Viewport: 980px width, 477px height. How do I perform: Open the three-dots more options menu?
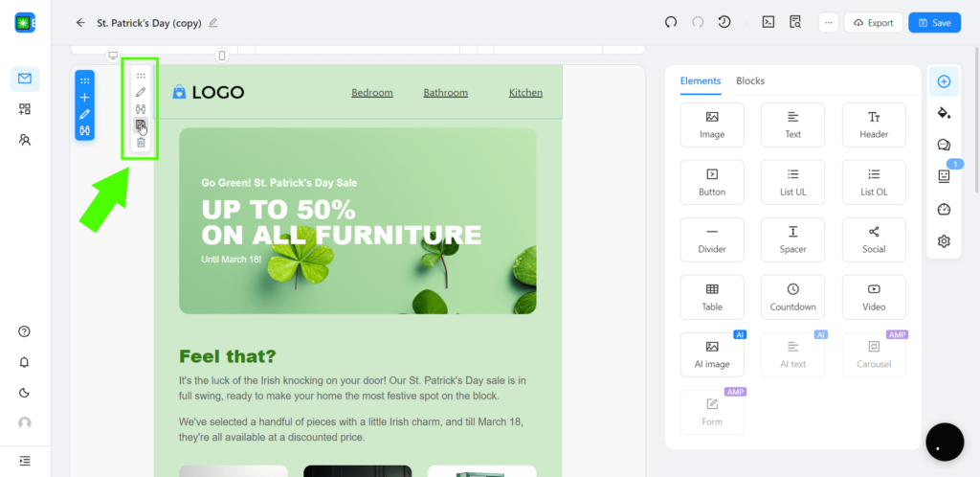(x=828, y=22)
